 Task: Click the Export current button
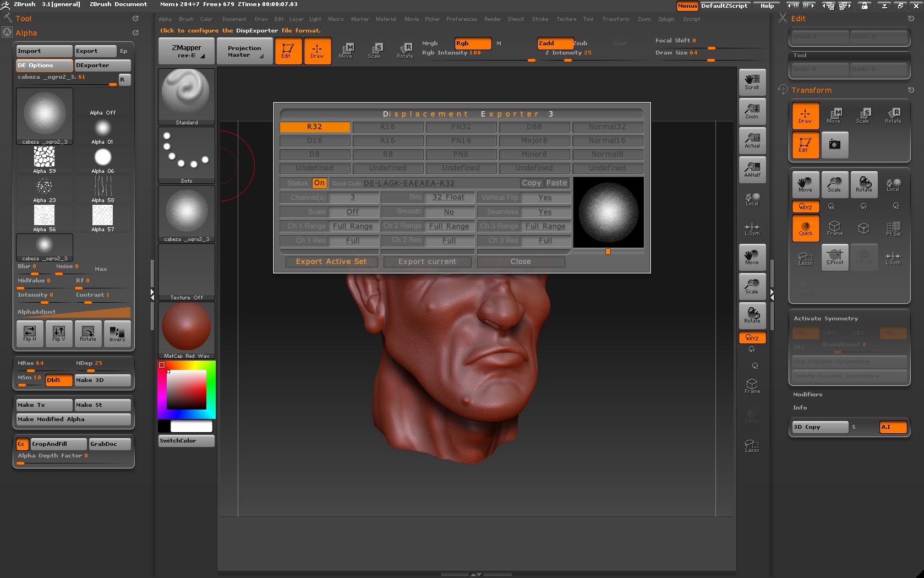point(427,261)
